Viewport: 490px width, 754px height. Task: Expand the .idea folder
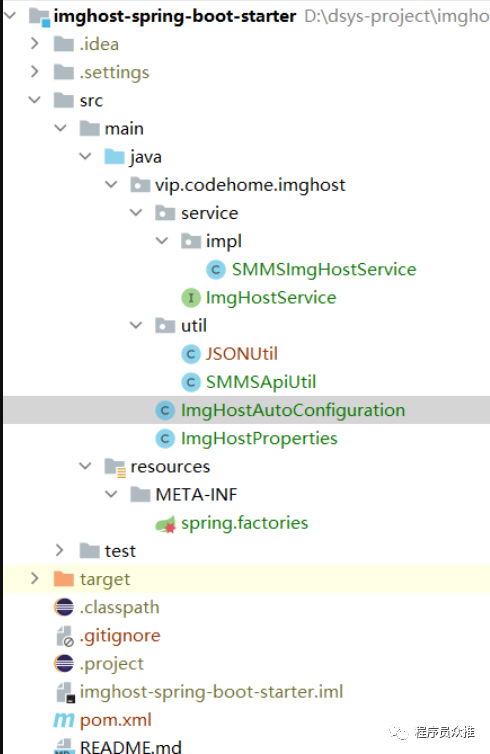pyautogui.click(x=35, y=44)
